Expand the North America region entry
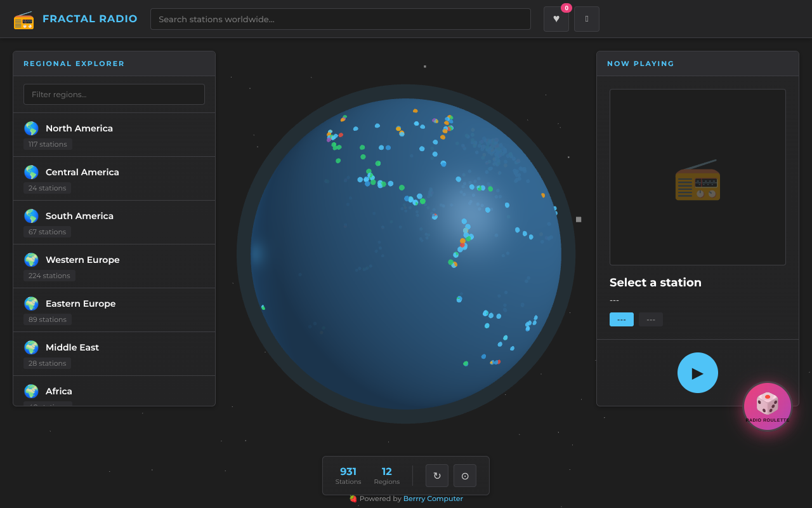 click(x=114, y=134)
